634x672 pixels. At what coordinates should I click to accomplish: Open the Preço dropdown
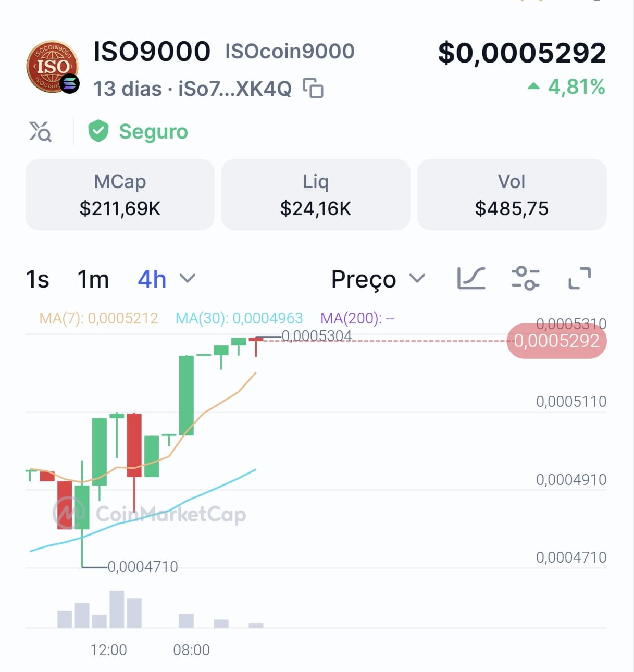click(378, 279)
